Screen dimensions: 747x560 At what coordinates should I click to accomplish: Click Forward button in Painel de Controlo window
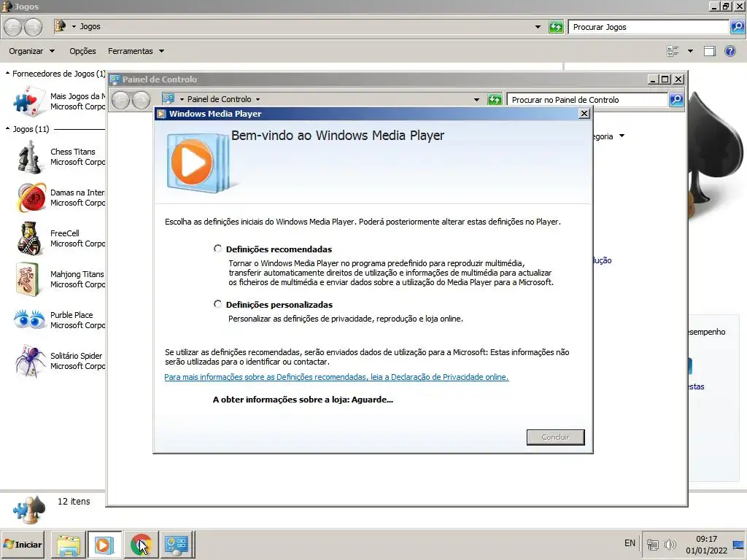[141, 99]
